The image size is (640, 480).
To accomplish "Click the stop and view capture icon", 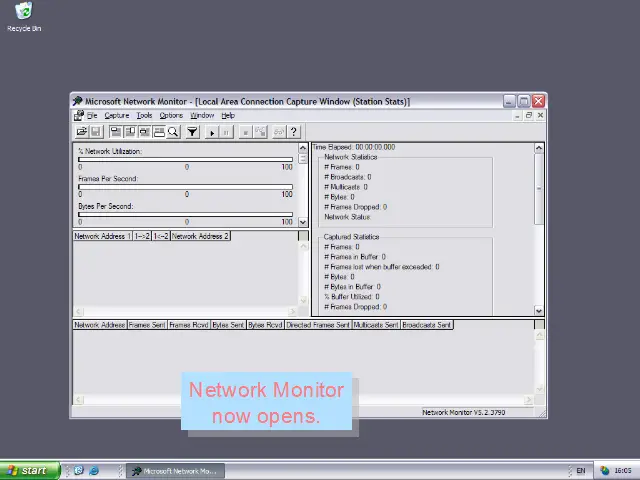I will coord(260,132).
